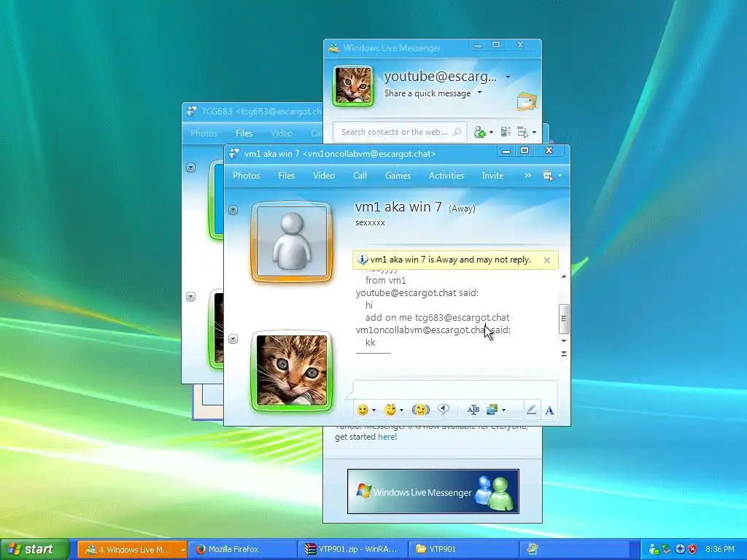The image size is (747, 560).
Task: Click Photos in the TCG683 chat window
Action: pyautogui.click(x=204, y=133)
